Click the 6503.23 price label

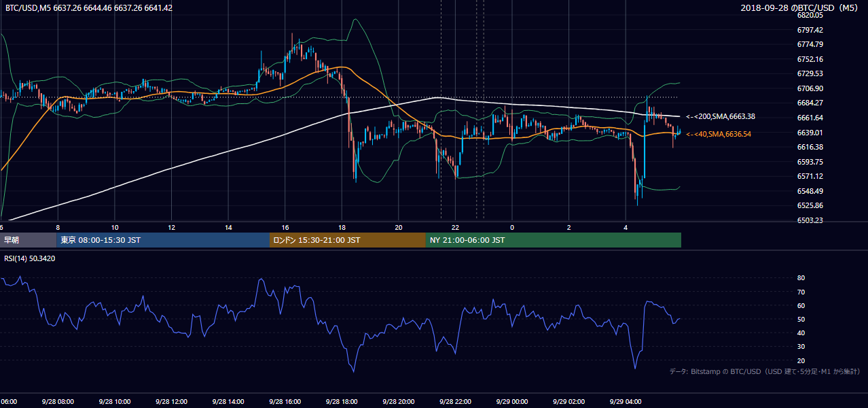coord(810,220)
